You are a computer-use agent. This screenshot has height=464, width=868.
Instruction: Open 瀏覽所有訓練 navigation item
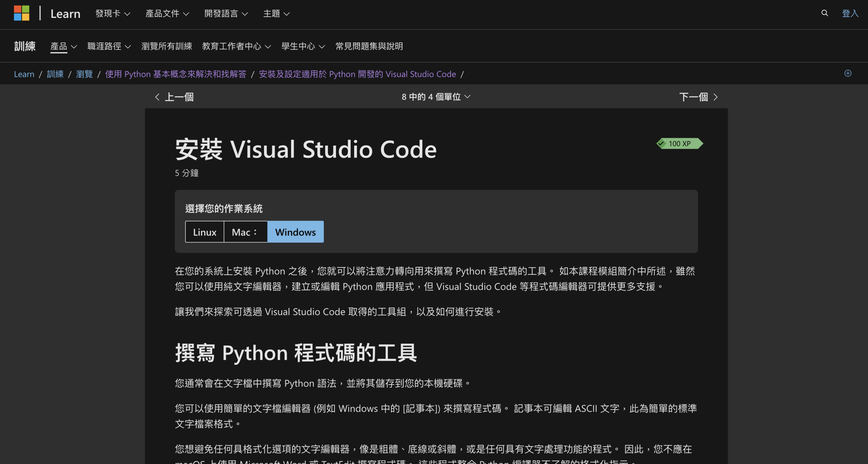[x=167, y=46]
